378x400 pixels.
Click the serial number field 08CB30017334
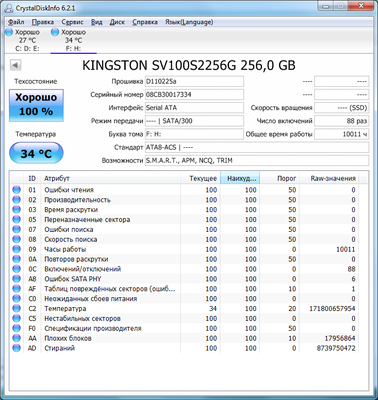(x=194, y=95)
